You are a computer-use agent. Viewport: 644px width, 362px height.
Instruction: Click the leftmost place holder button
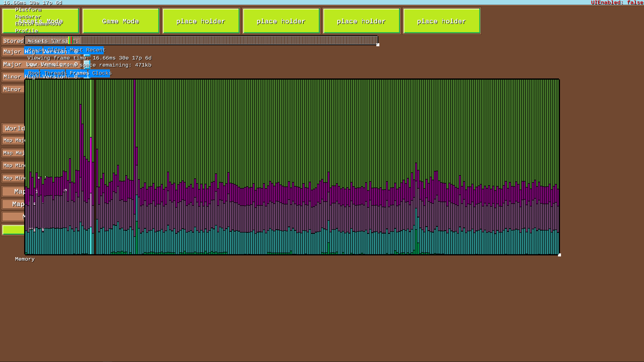[x=201, y=21]
